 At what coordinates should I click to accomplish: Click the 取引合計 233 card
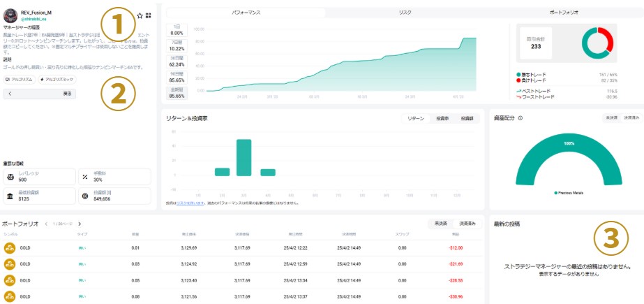point(536,43)
